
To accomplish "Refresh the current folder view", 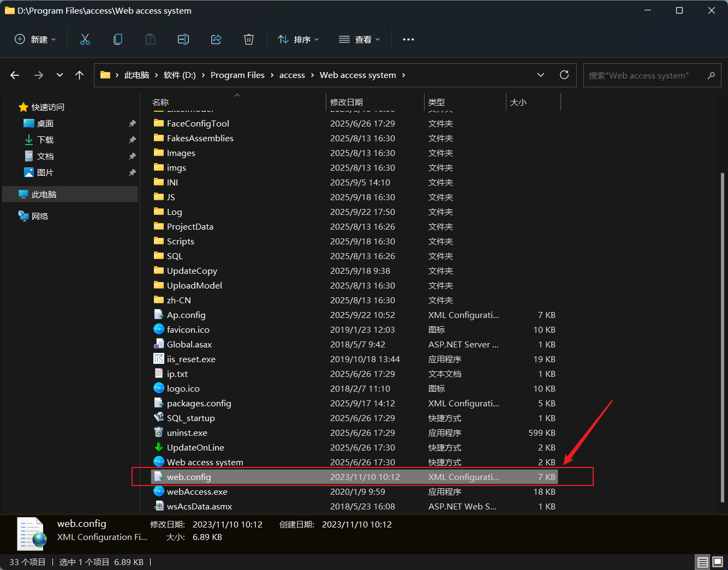I will point(564,75).
